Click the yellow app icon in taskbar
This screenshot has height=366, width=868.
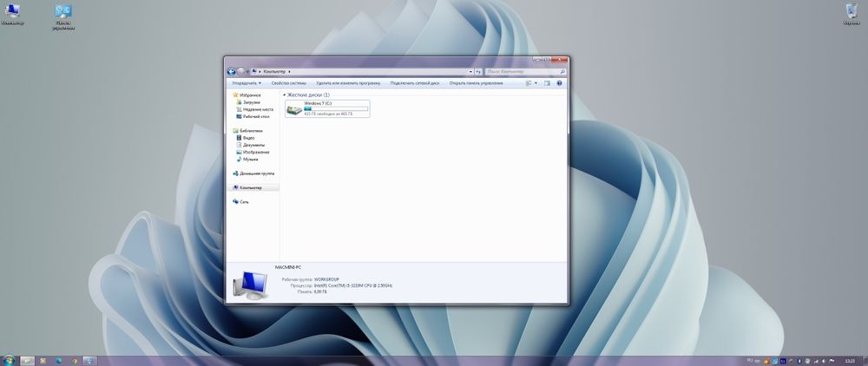pos(43,361)
